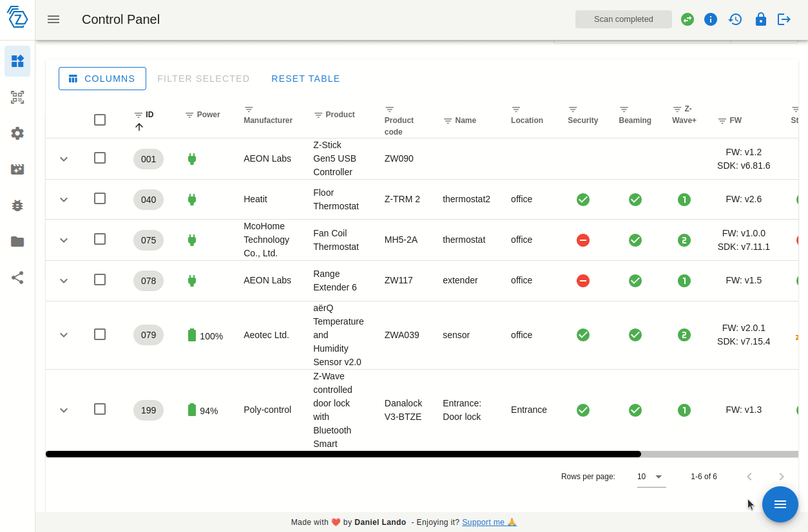Open the hamburger navigation menu
808x532 pixels.
(x=53, y=19)
